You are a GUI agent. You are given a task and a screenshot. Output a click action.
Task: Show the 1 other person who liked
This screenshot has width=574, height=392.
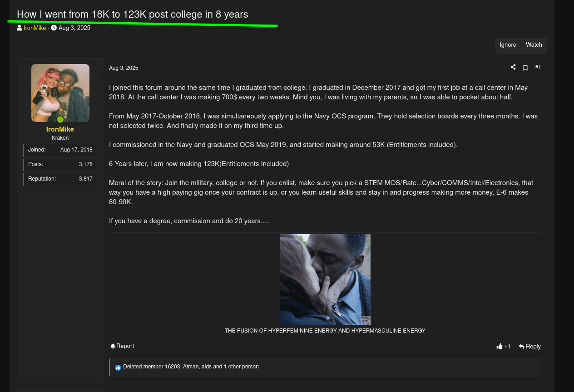click(241, 367)
